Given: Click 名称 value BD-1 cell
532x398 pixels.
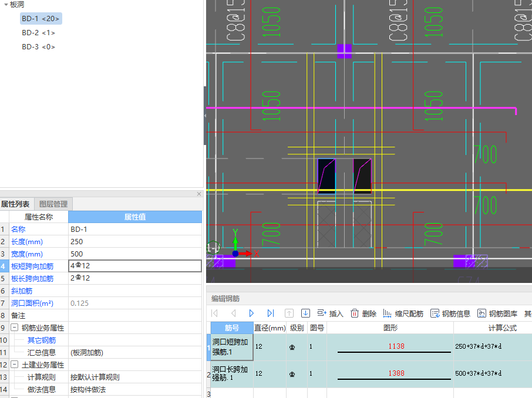Looking at the screenshot, I should click(135, 230).
